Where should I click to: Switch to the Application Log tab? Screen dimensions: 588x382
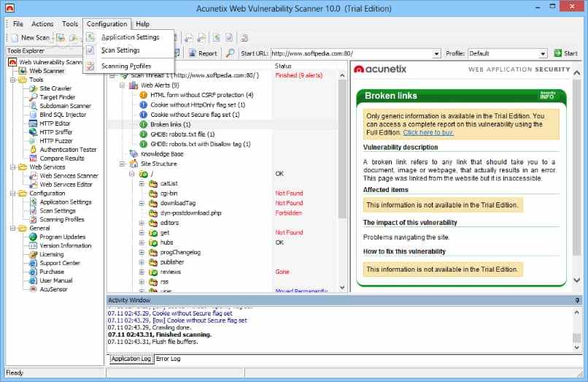pyautogui.click(x=131, y=359)
